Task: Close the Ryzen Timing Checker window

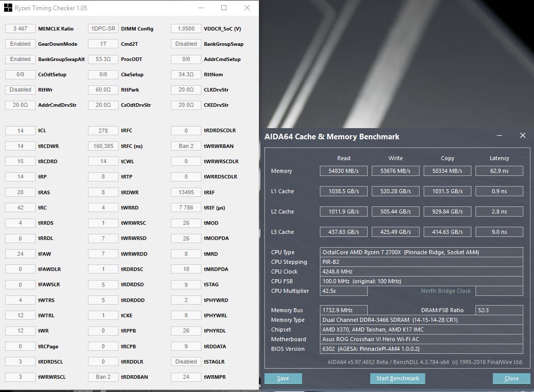Action: [x=247, y=8]
